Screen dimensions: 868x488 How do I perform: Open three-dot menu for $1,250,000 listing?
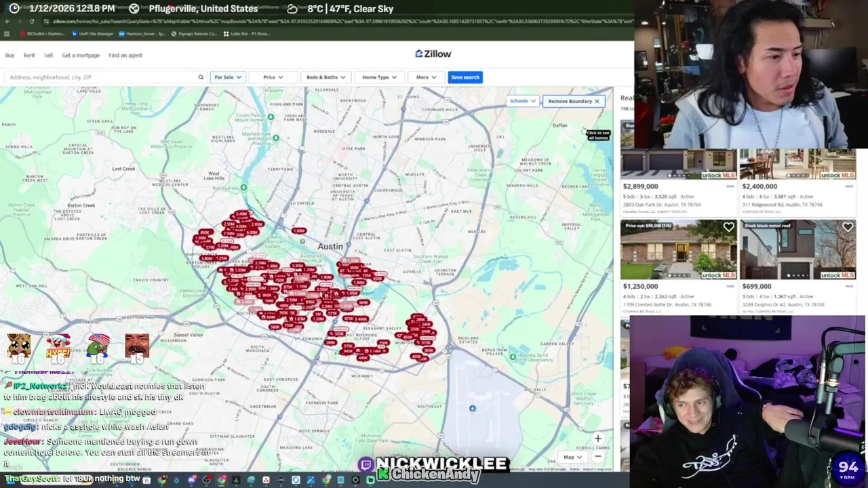730,286
